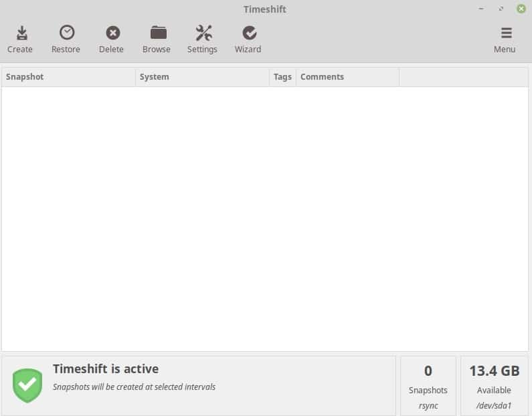Click the '0' snapshots count

[428, 371]
